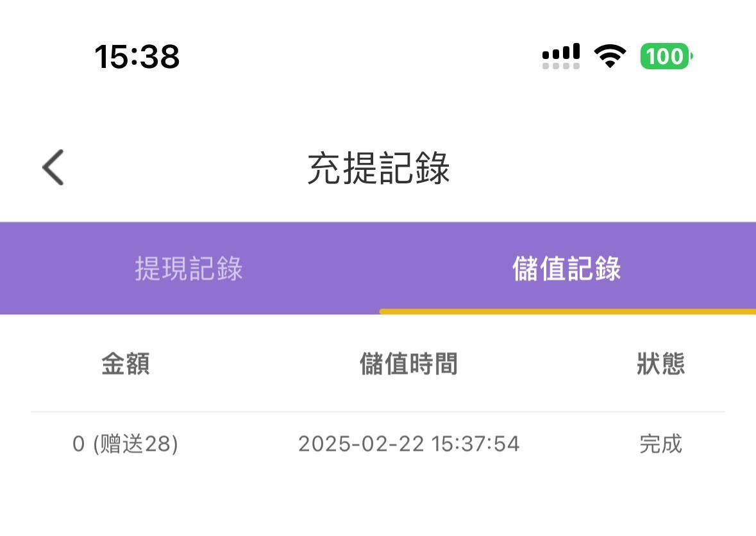This screenshot has height=536, width=756.
Task: Tap the cellular signal bars icon
Action: [561, 51]
